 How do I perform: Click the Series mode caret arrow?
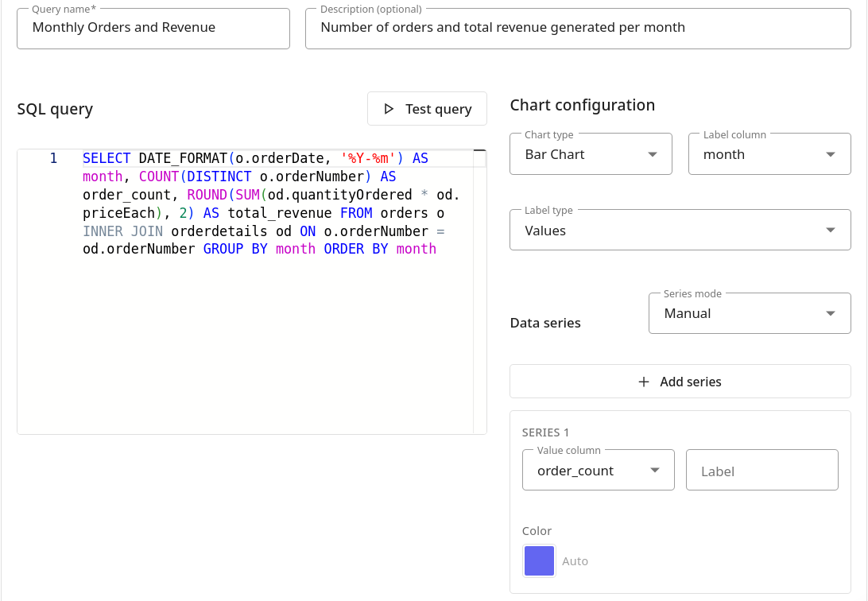click(x=831, y=313)
